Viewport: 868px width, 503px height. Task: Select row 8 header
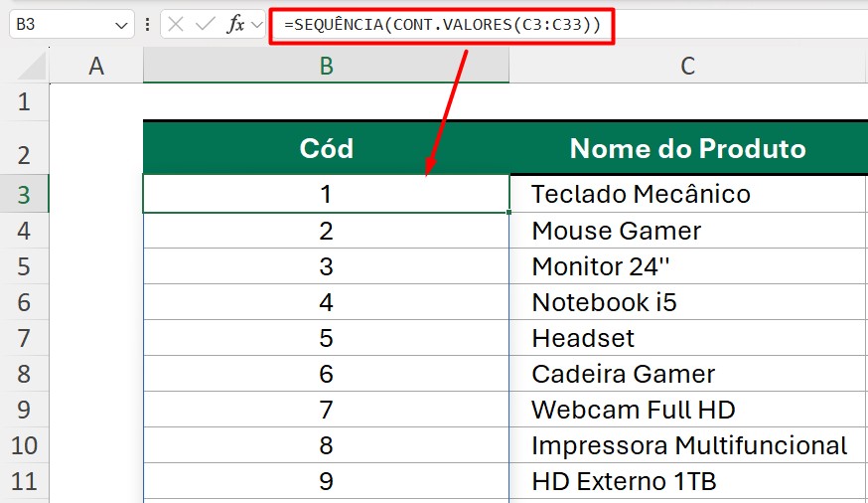coord(25,374)
